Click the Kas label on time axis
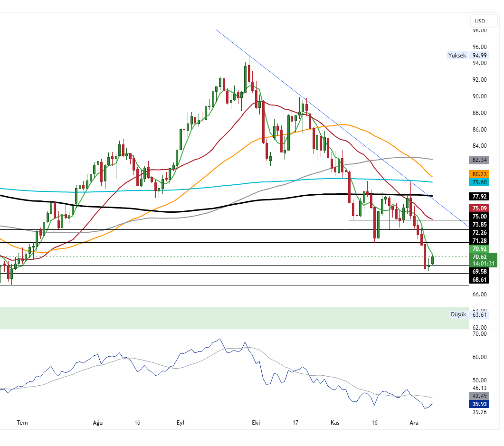Image resolution: width=504 pixels, height=446 pixels. coord(334,422)
